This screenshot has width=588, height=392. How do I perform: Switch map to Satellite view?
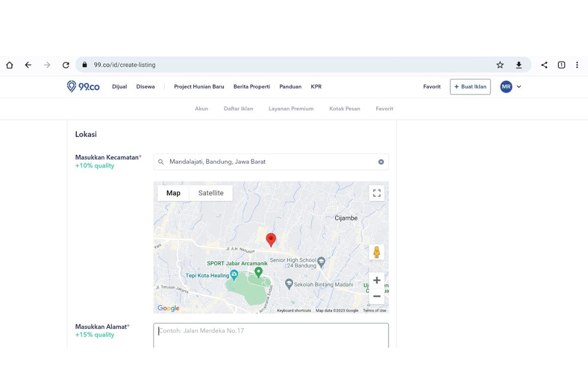(x=211, y=193)
